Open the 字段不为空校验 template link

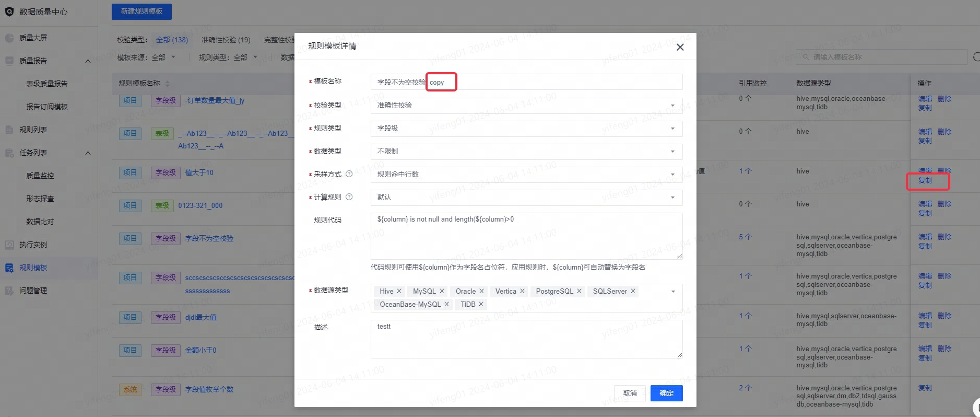click(209, 238)
